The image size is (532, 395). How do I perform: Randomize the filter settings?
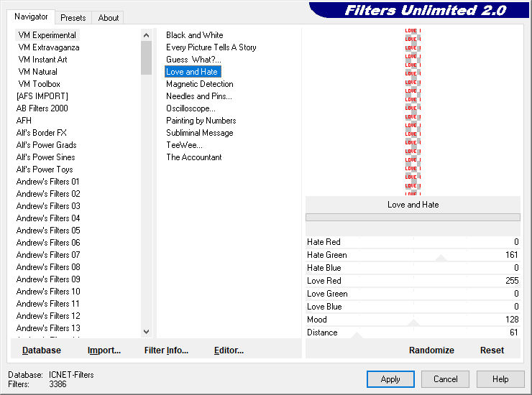click(431, 350)
